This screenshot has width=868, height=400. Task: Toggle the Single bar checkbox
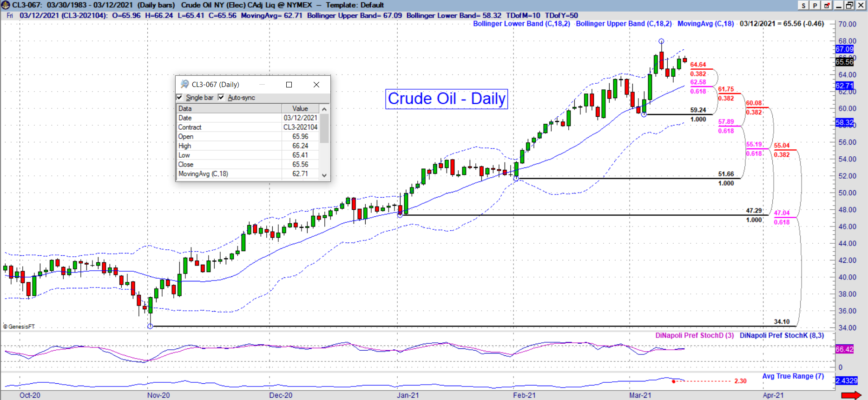coord(180,98)
